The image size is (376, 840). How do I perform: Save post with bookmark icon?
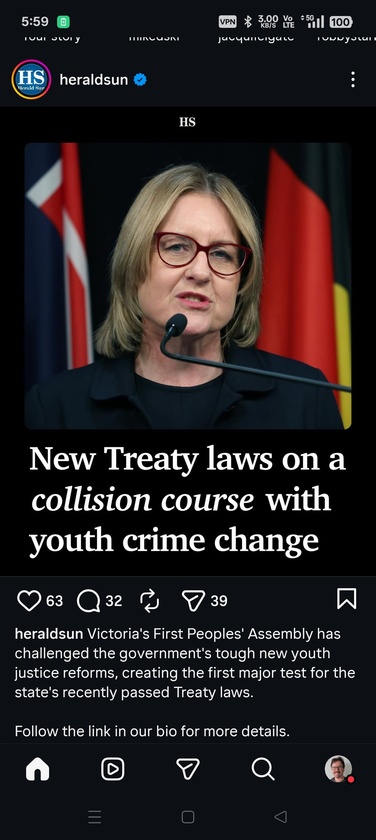point(347,598)
